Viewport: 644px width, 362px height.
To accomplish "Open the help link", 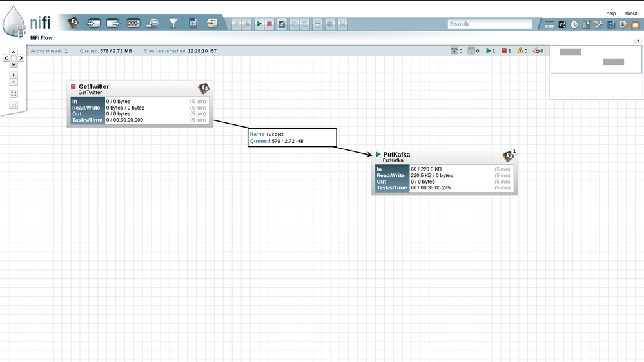I will point(610,14).
